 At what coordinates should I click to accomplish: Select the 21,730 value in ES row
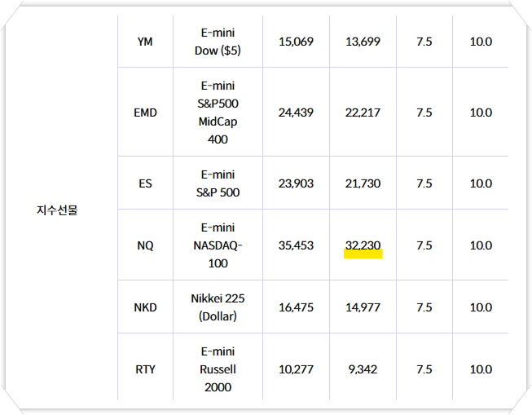pos(363,183)
